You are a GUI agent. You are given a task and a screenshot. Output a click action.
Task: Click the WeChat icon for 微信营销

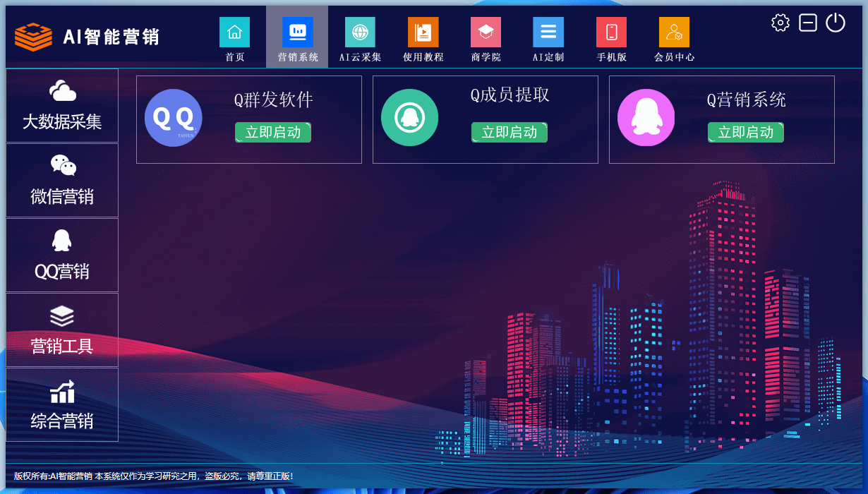tap(63, 165)
